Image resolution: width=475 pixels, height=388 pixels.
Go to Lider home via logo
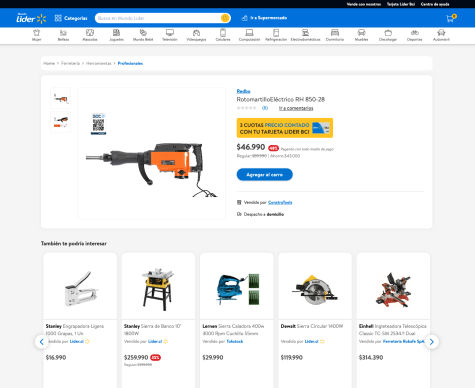pyautogui.click(x=31, y=18)
